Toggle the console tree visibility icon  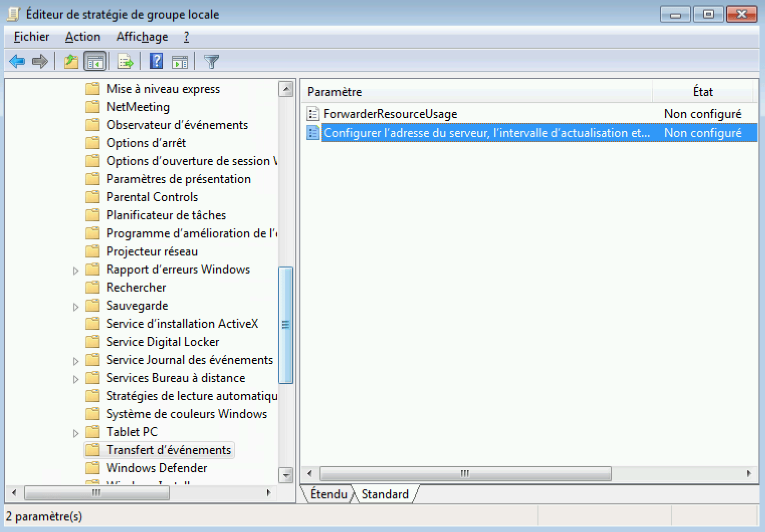tap(95, 61)
